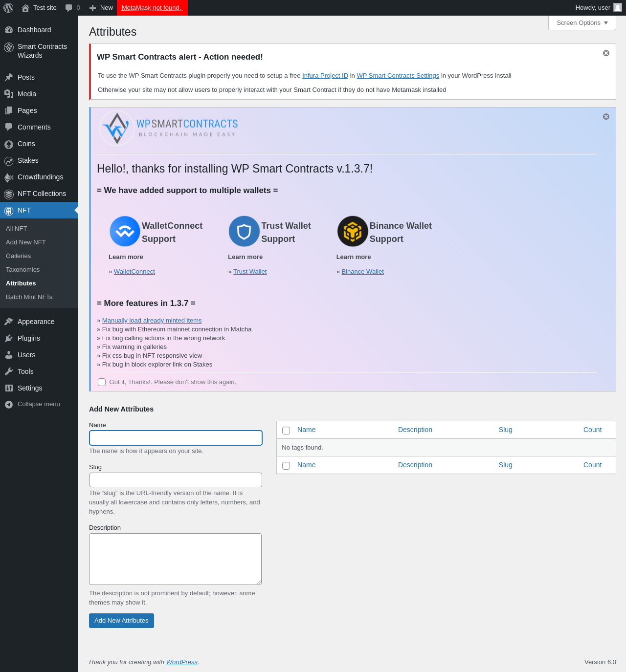Open the WordPress link in footer
Image resolution: width=626 pixels, height=672 pixels.
tap(182, 662)
